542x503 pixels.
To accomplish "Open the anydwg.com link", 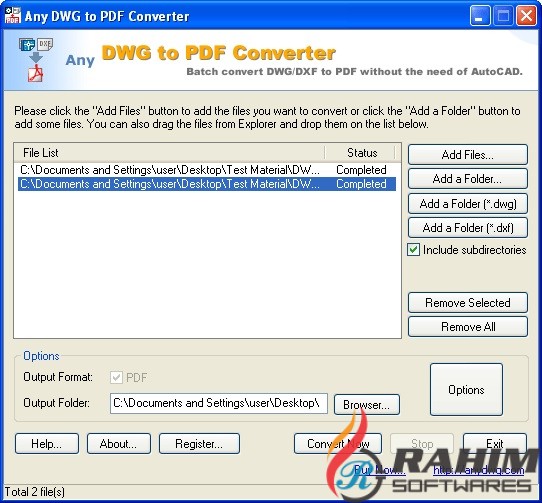I will click(479, 470).
